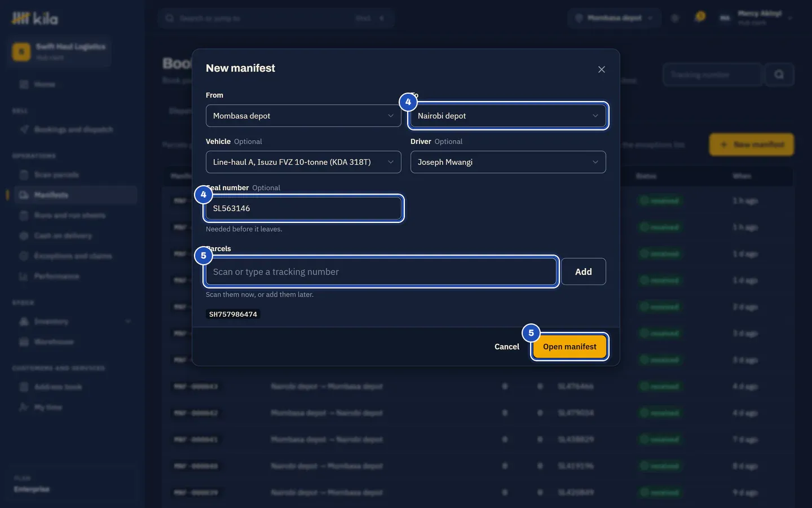Click the Kila logo in the sidebar
The image size is (812, 508).
click(35, 19)
